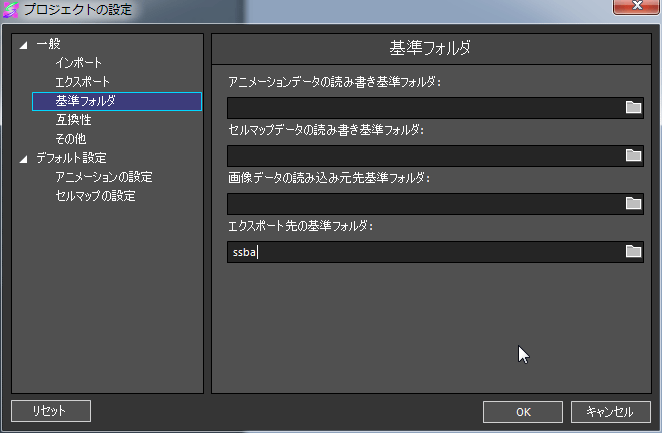Browse folder for 画像データの読み込み元先基準フォルダ

point(633,204)
